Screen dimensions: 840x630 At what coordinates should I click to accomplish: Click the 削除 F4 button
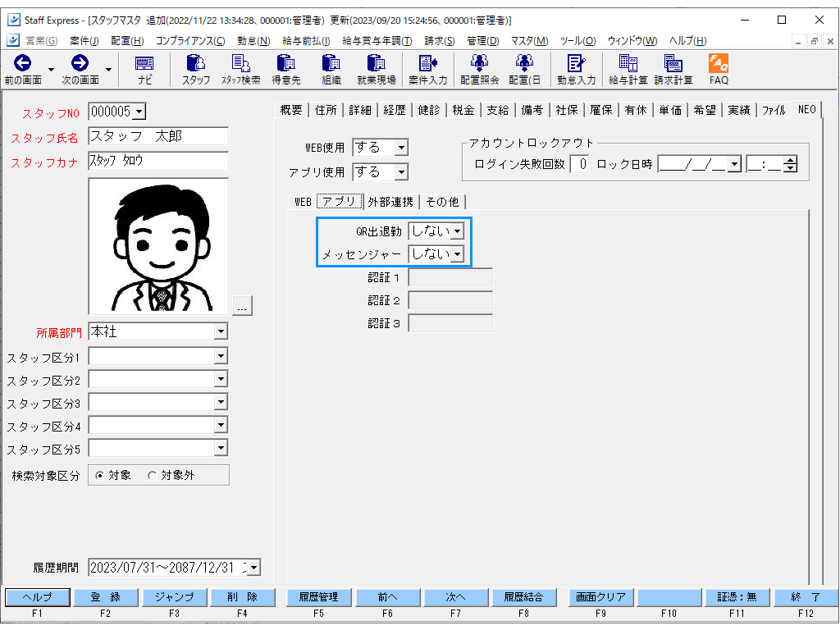243,597
